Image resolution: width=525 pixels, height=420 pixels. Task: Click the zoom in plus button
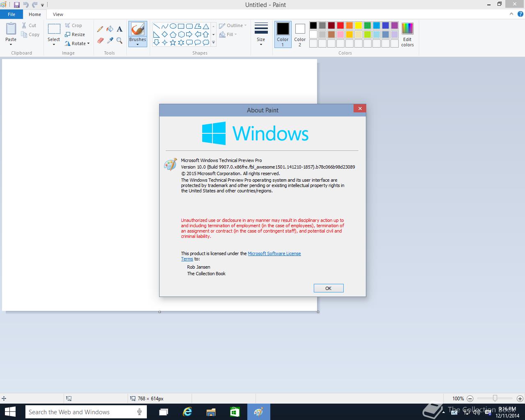(520, 398)
